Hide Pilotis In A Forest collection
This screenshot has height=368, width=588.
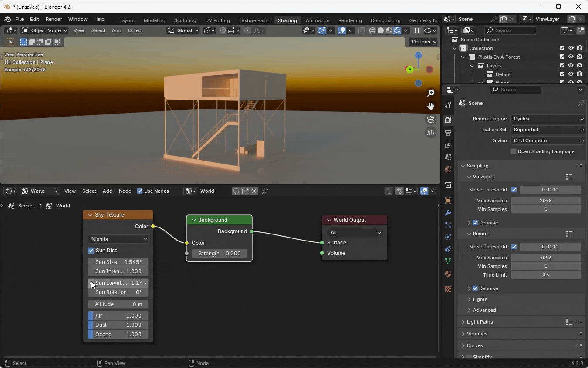pos(571,57)
